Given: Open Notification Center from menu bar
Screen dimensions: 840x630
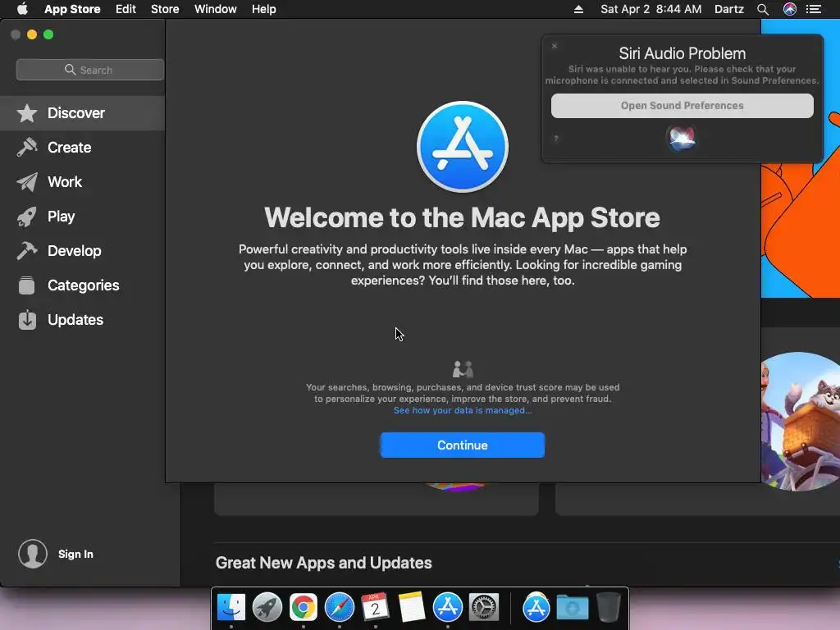Looking at the screenshot, I should point(814,9).
